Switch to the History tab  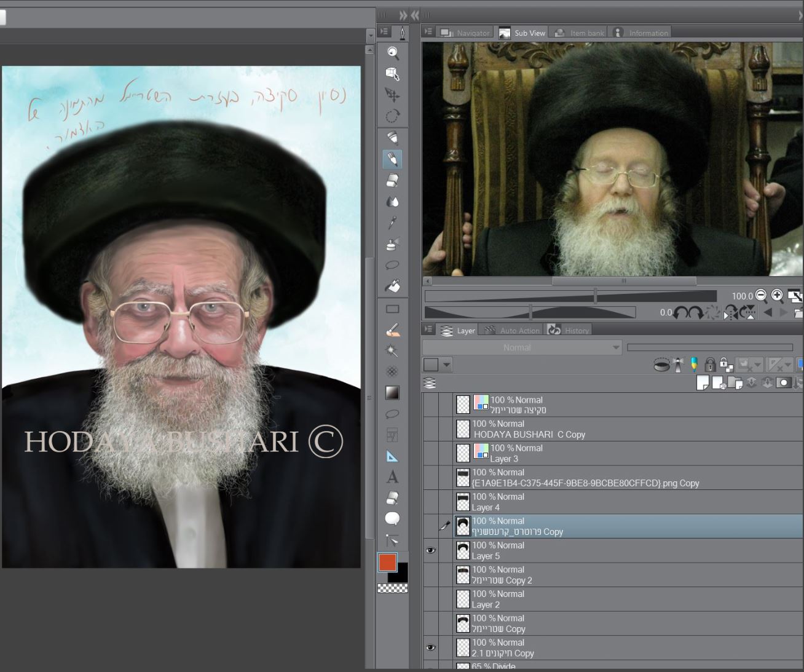[x=569, y=330]
